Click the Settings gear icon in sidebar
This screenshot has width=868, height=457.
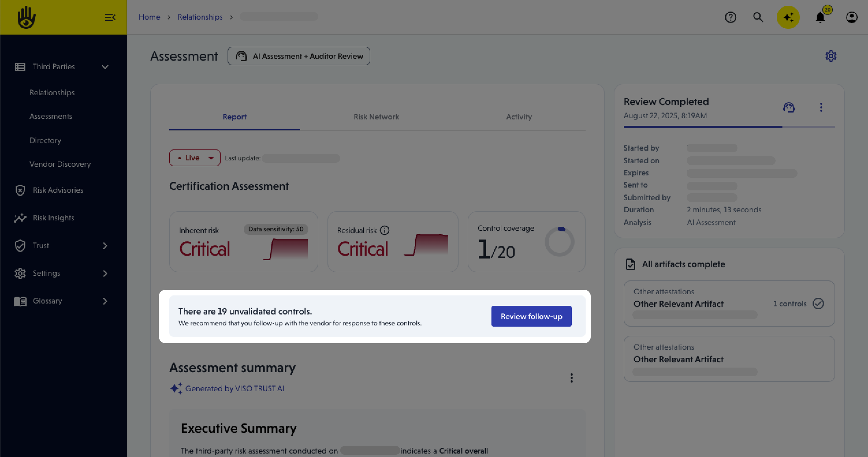20,274
